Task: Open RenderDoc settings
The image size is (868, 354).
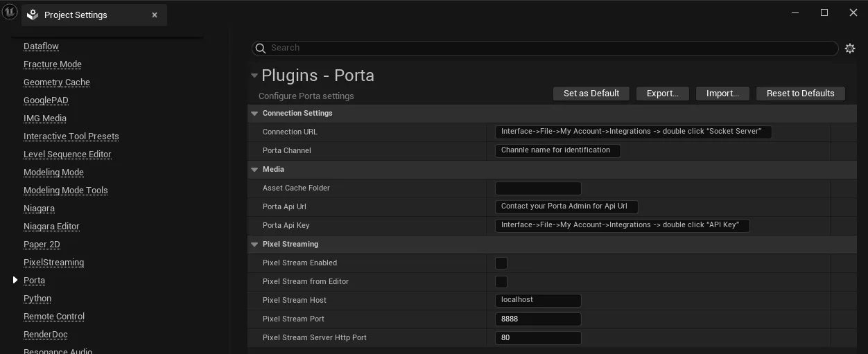Action: (x=46, y=335)
